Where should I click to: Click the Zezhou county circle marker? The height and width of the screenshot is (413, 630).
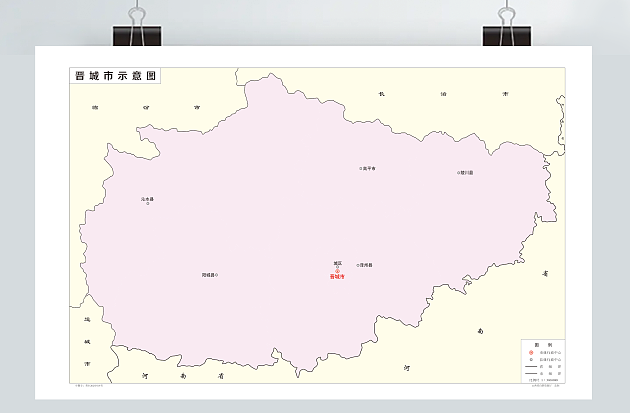[x=358, y=265]
